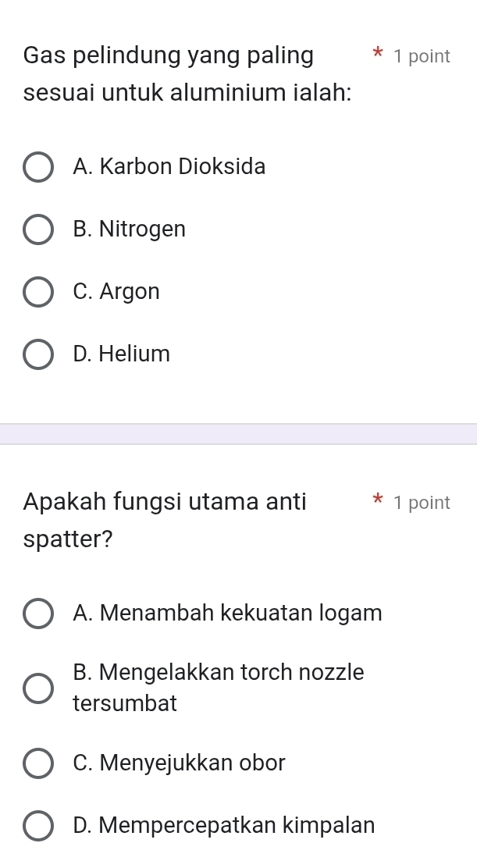Select radio button for Menambah kekuatan logam
The height and width of the screenshot is (868, 477).
pyautogui.click(x=38, y=614)
